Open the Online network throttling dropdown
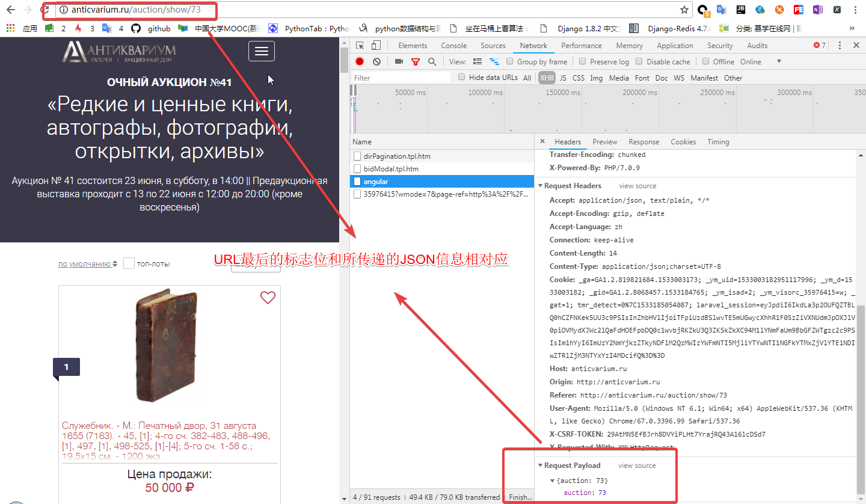Screen dimensions: 866x504 click(753, 61)
